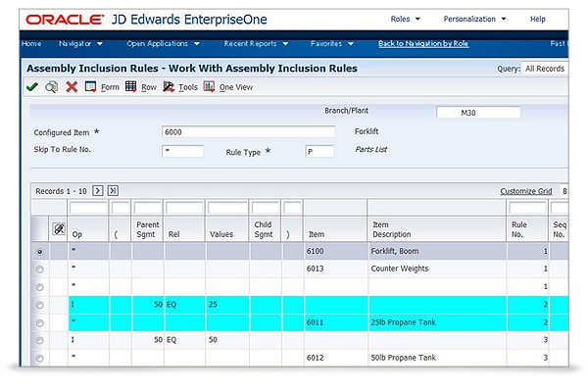Open the Row exit menu

(x=141, y=87)
